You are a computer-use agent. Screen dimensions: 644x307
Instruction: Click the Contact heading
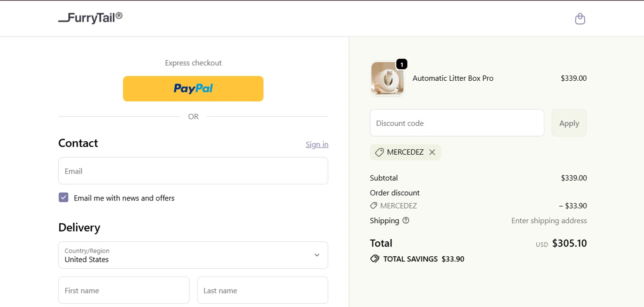(x=78, y=143)
